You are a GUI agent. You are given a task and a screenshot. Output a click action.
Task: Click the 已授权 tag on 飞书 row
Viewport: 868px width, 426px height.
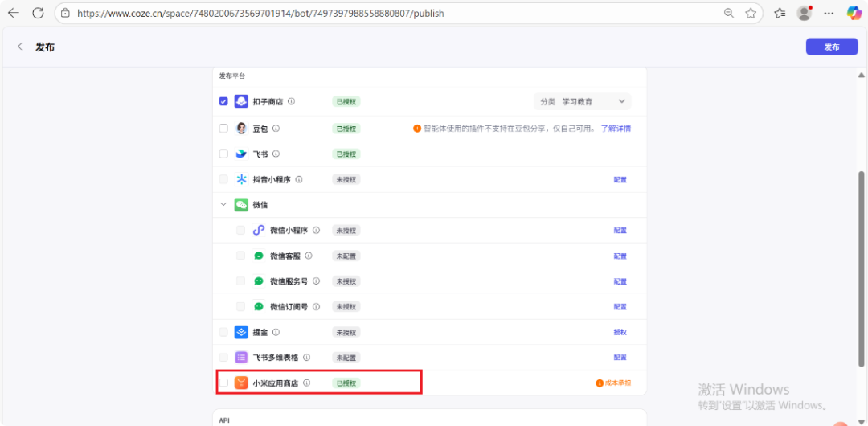point(346,154)
